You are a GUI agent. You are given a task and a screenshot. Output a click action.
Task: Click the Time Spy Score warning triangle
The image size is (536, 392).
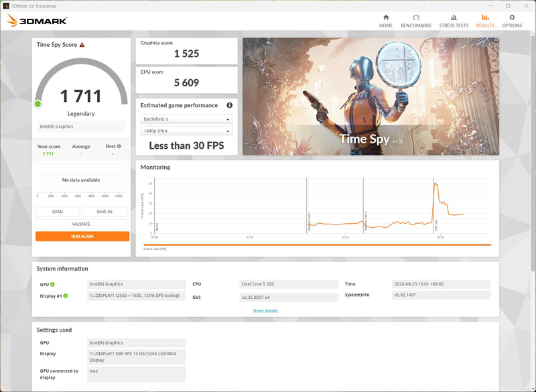(82, 45)
